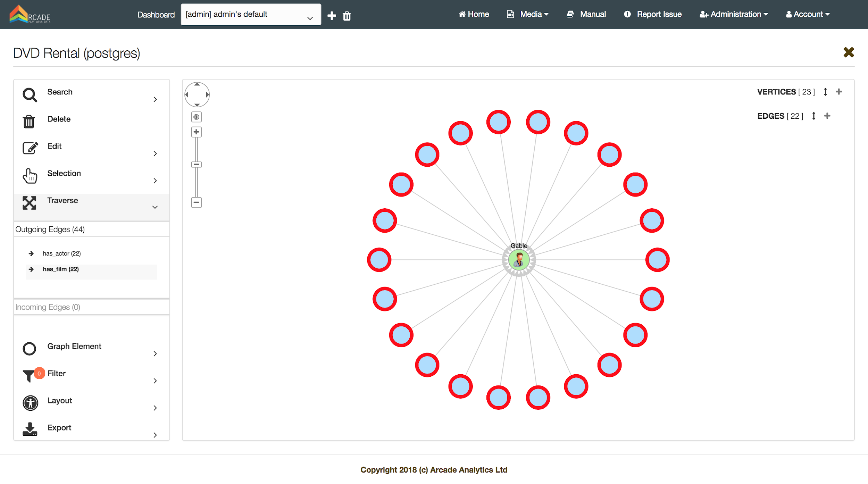
Task: Click the trash icon in top navigation bar
Action: (347, 16)
